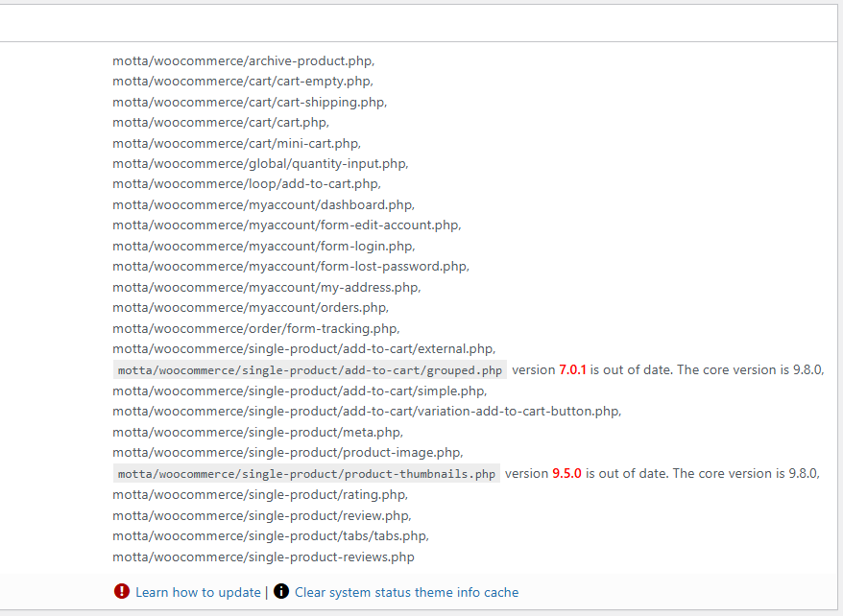Click the myaccount/my-address.php entry
The image size is (843, 616).
267,288
